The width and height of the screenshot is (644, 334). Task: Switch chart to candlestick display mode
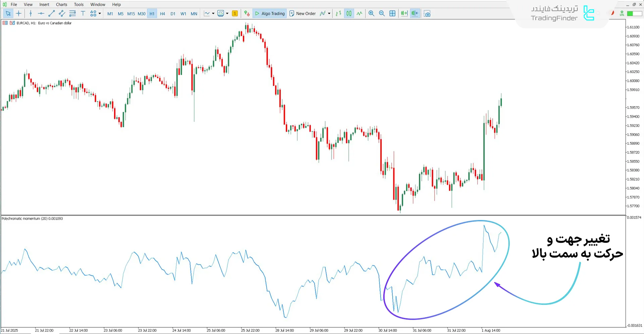[349, 13]
